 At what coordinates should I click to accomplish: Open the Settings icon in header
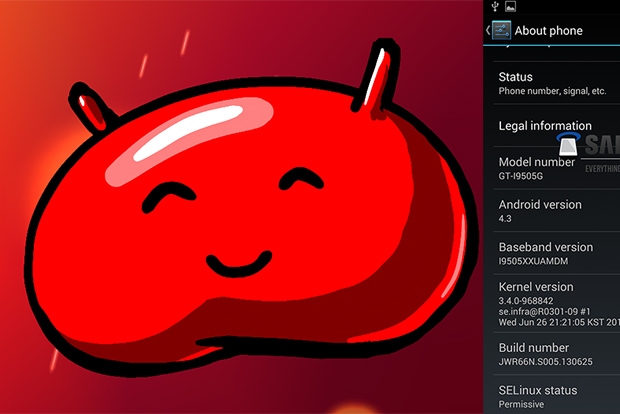501,30
